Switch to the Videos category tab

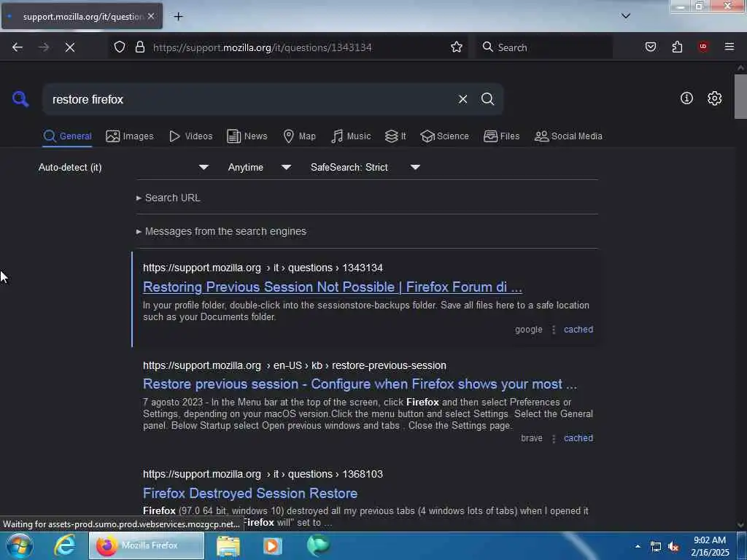click(x=191, y=136)
